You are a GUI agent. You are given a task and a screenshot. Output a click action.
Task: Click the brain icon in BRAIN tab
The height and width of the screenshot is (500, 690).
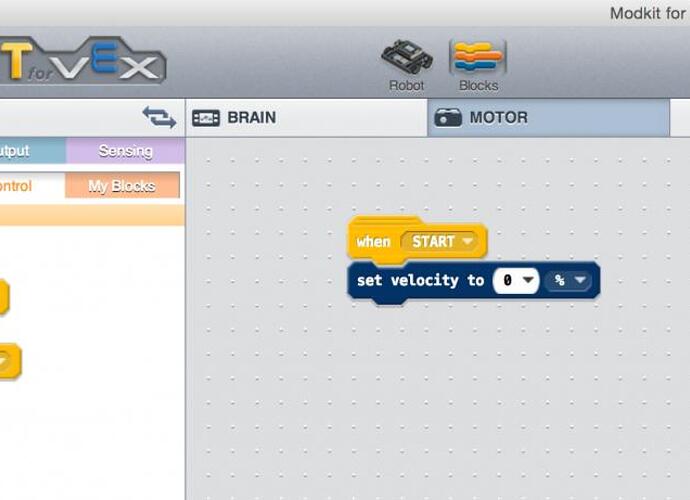206,118
